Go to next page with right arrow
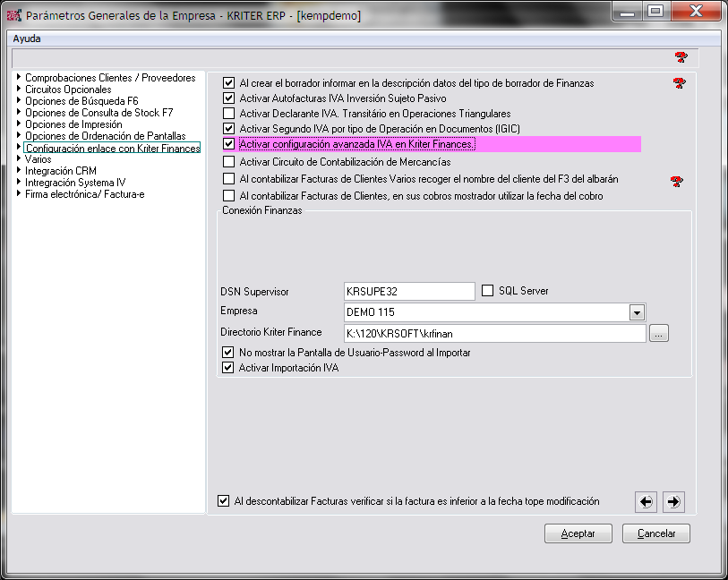This screenshot has width=728, height=580. point(673,501)
